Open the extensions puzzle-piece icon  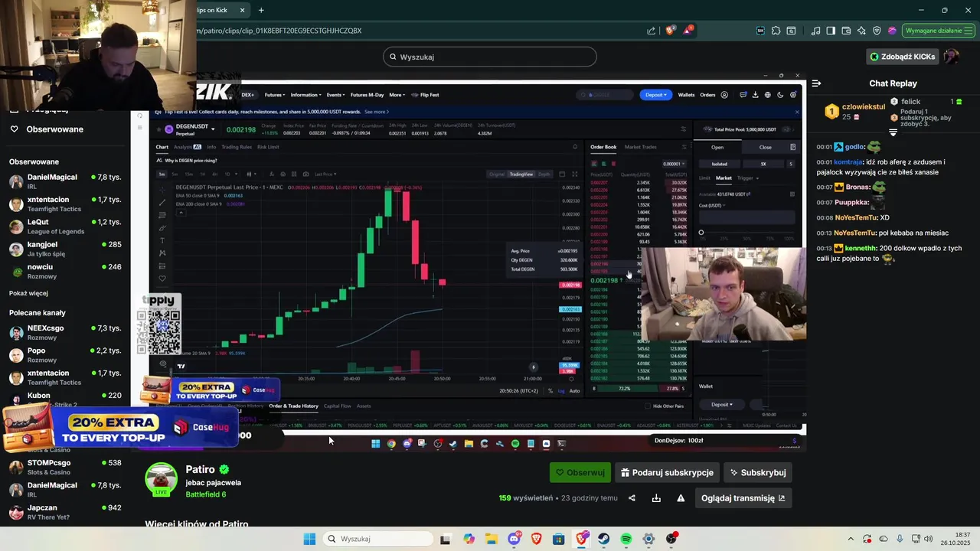[776, 31]
